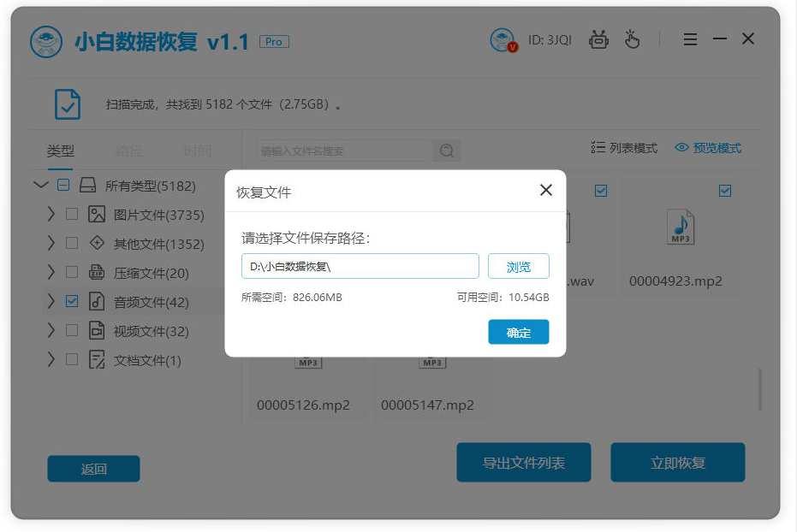Switch to 列表模式 list view
Image resolution: width=797 pixels, height=532 pixels.
pos(624,148)
